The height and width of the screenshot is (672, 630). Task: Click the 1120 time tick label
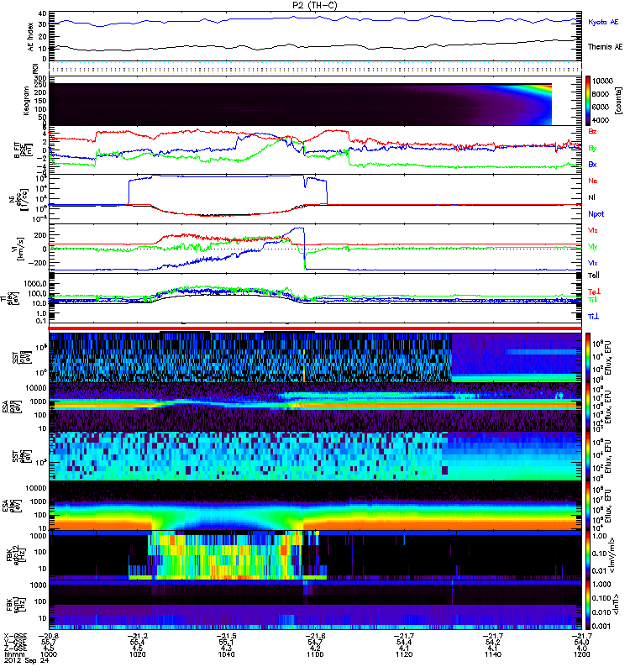pyautogui.click(x=404, y=654)
